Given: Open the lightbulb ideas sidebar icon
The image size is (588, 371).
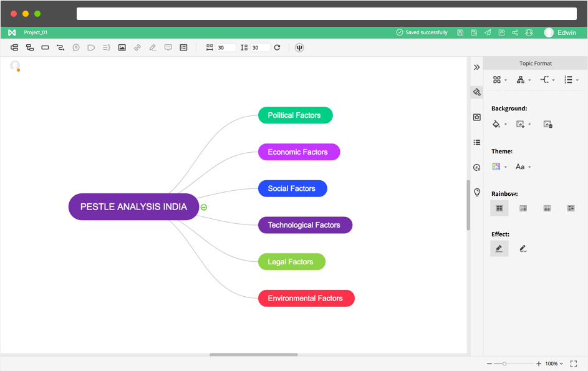Looking at the screenshot, I should [x=477, y=192].
